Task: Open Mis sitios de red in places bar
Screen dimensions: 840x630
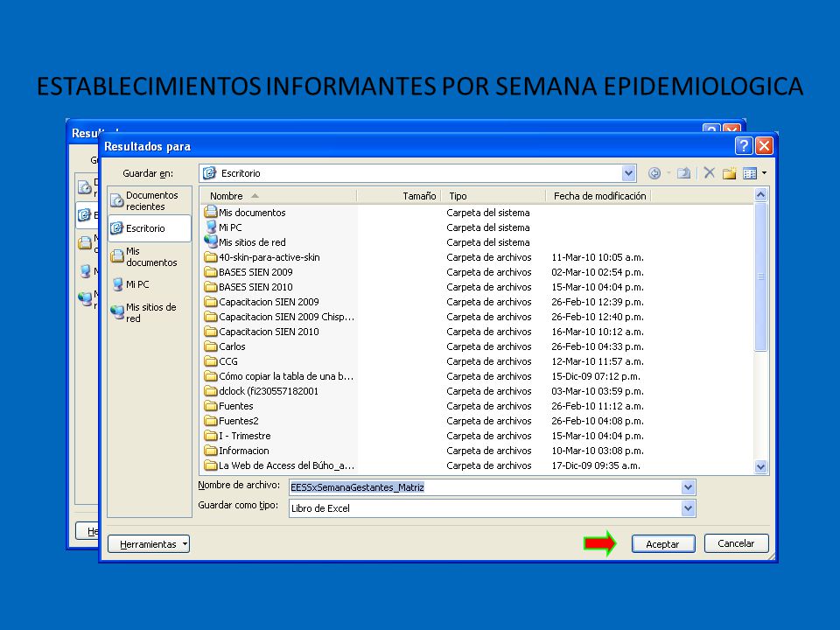Action: [x=150, y=312]
